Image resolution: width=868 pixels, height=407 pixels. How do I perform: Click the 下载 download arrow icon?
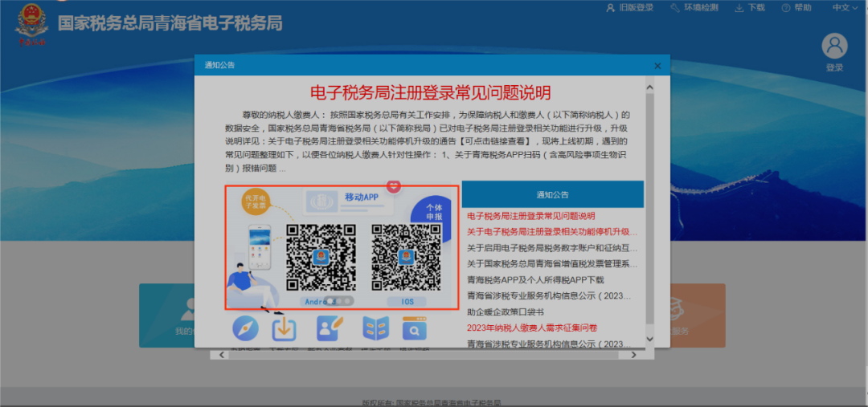tap(739, 8)
